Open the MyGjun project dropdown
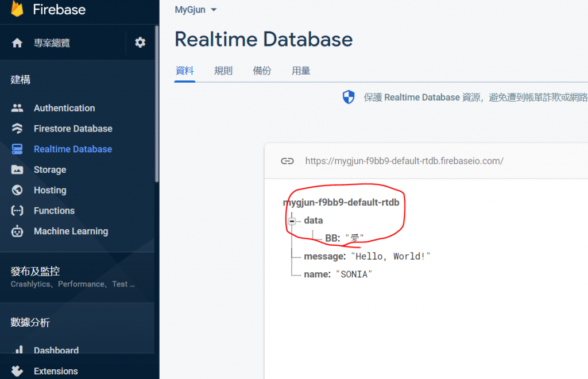 pos(196,10)
